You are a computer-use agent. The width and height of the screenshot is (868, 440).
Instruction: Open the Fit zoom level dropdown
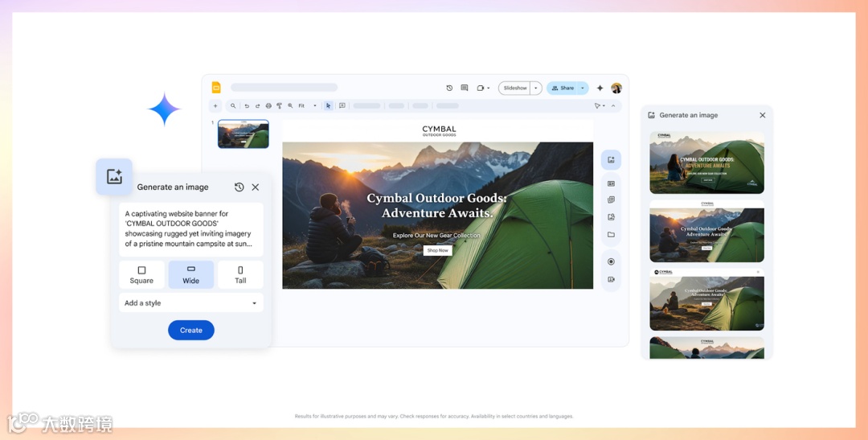point(308,106)
